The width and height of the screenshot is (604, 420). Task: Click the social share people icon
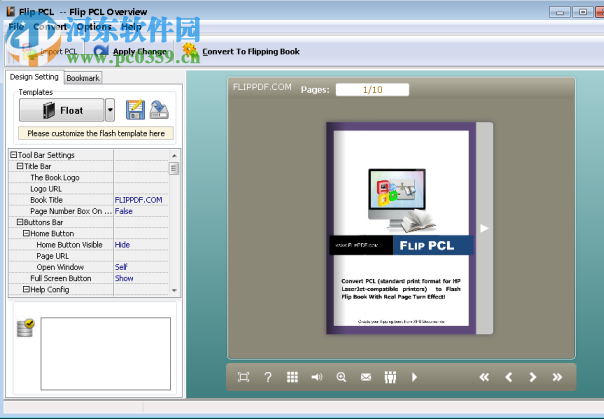(390, 377)
